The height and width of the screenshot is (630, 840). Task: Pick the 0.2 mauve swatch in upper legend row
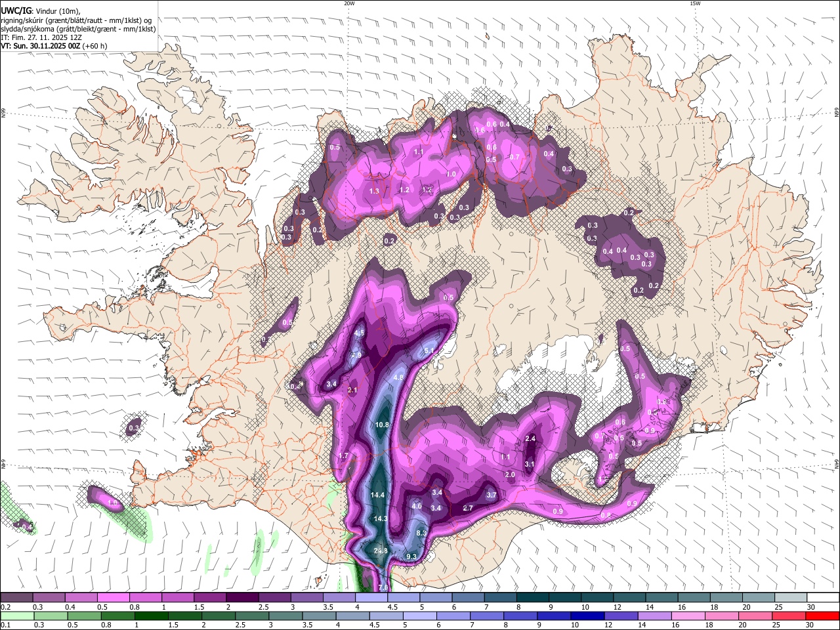(16, 598)
